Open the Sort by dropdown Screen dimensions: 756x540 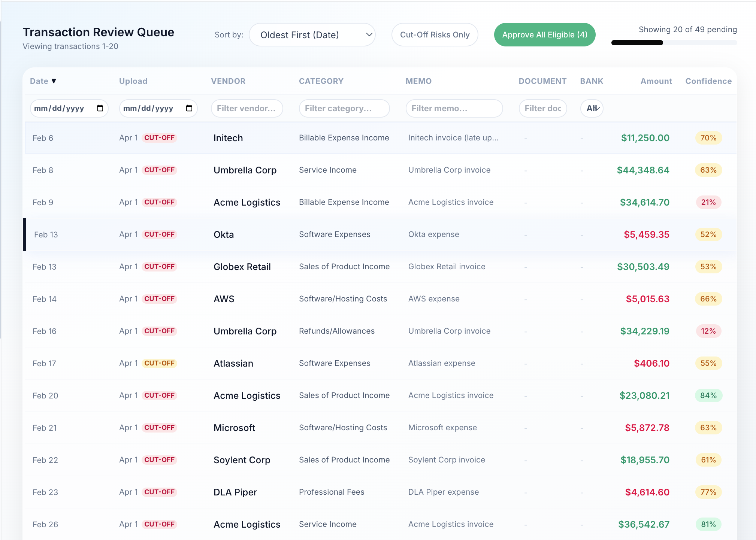coord(312,35)
